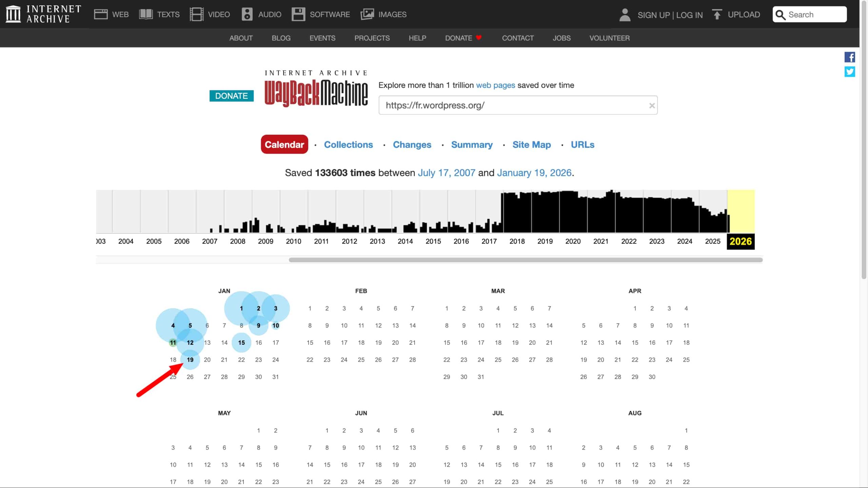Open the Contact menu item
The width and height of the screenshot is (868, 488).
[x=518, y=38]
